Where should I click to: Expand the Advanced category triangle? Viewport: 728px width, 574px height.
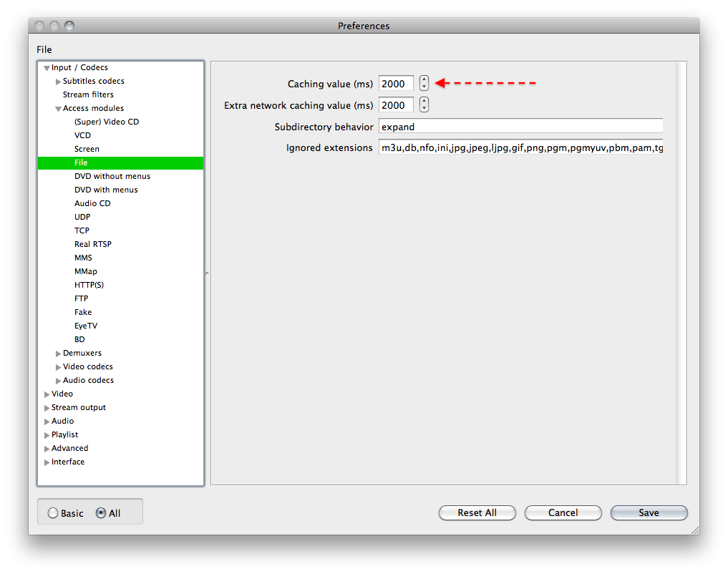point(47,449)
